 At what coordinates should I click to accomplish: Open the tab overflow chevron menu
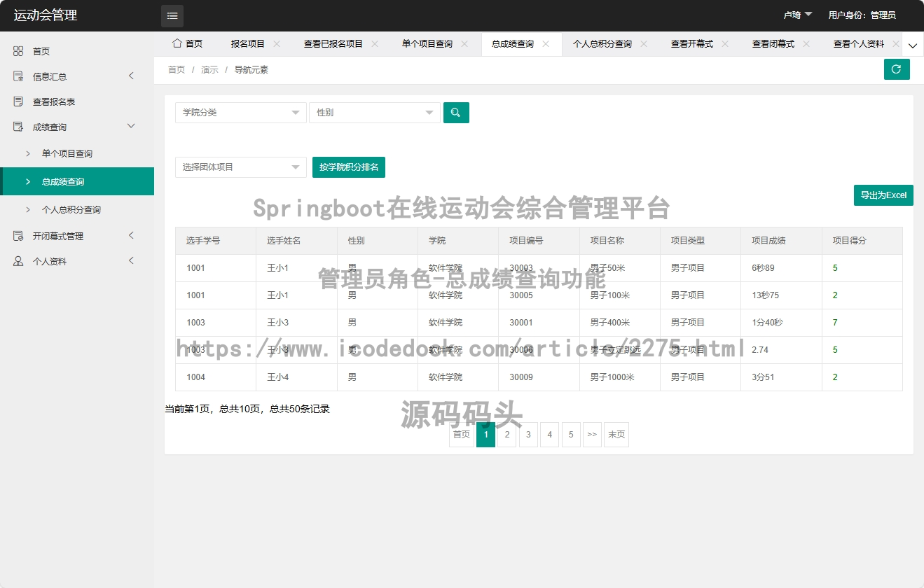point(913,44)
